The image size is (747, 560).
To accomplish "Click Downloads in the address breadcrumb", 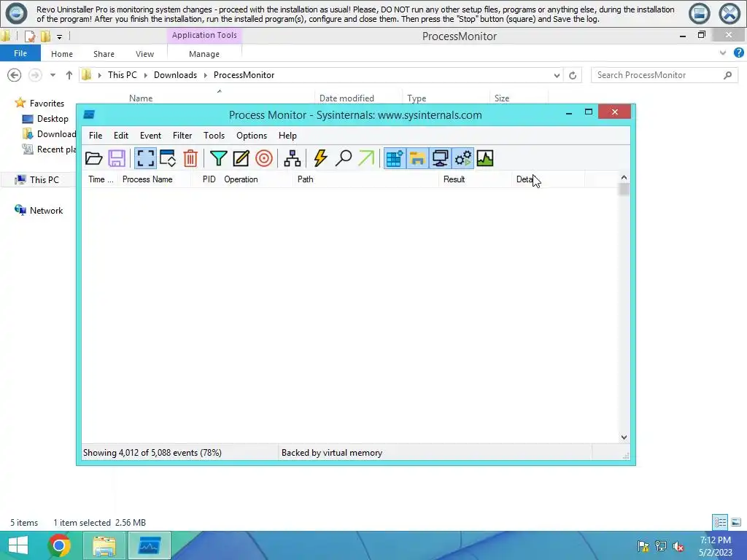I will pyautogui.click(x=175, y=75).
